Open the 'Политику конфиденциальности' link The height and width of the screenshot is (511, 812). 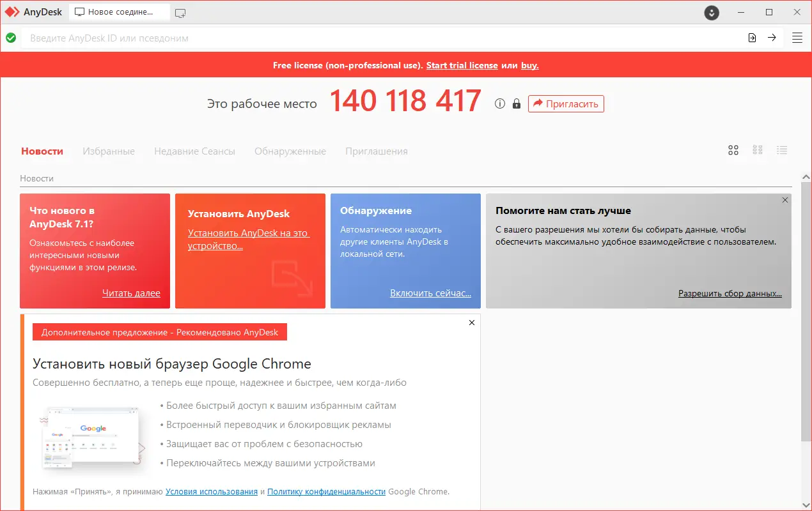[326, 491]
